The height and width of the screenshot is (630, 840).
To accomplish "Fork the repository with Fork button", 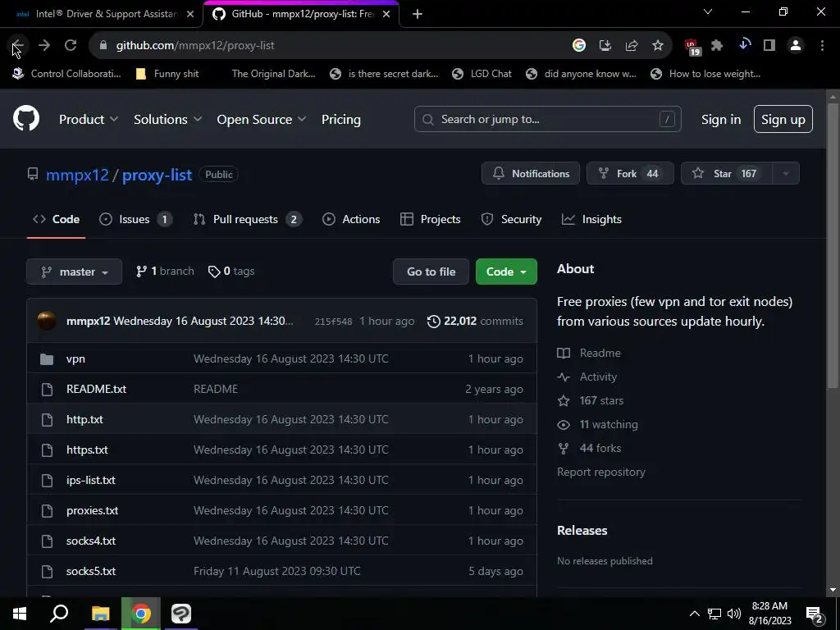I will (x=630, y=174).
